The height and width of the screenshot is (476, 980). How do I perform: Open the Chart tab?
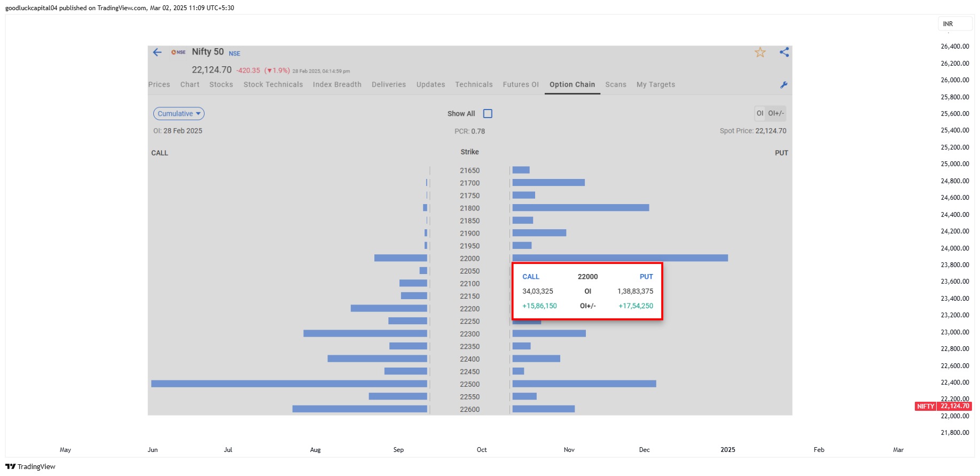coord(190,84)
